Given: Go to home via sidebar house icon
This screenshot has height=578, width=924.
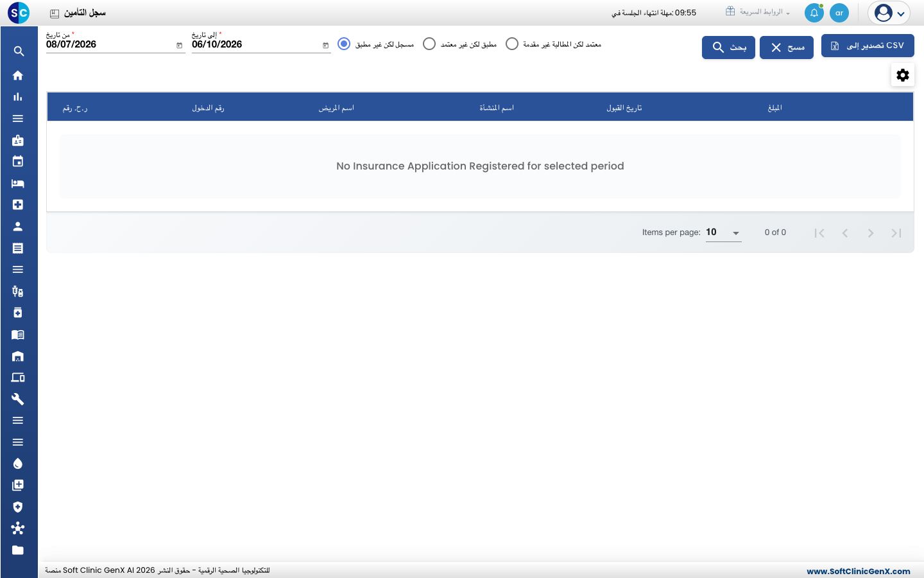Looking at the screenshot, I should tap(18, 75).
